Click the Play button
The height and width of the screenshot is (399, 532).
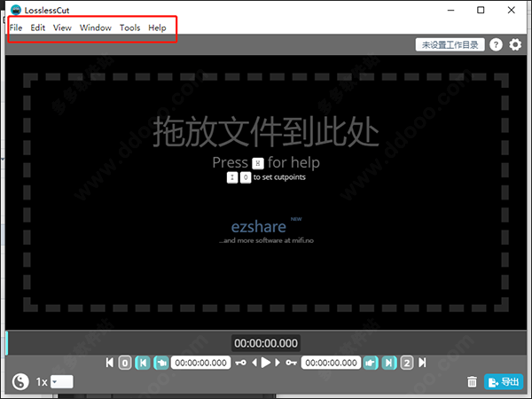pyautogui.click(x=266, y=363)
